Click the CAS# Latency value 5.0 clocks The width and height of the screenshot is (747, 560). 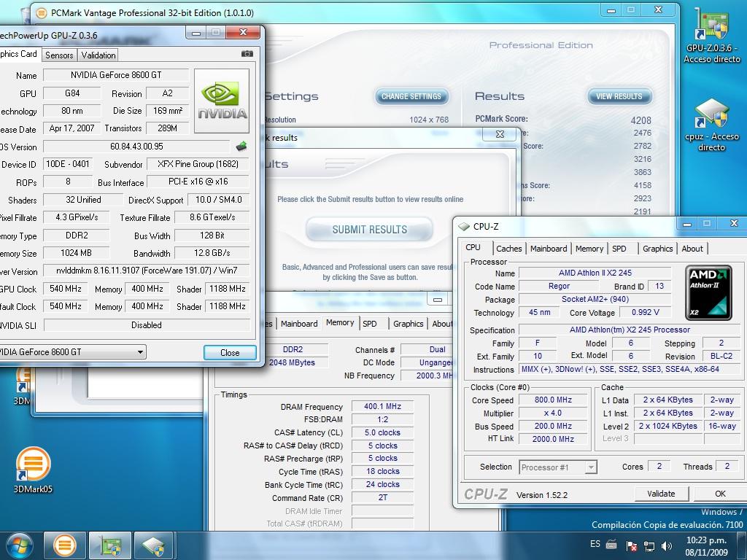click(x=382, y=433)
